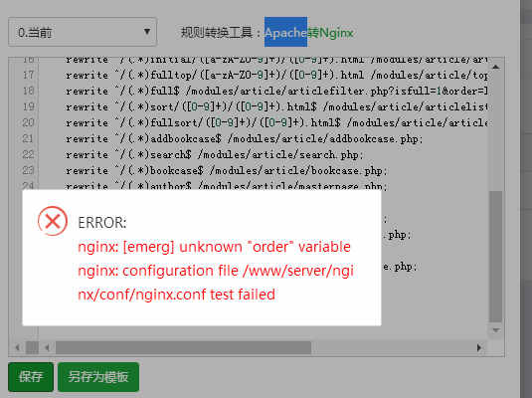Click the far-left horizontal scroll arrow

coord(17,347)
